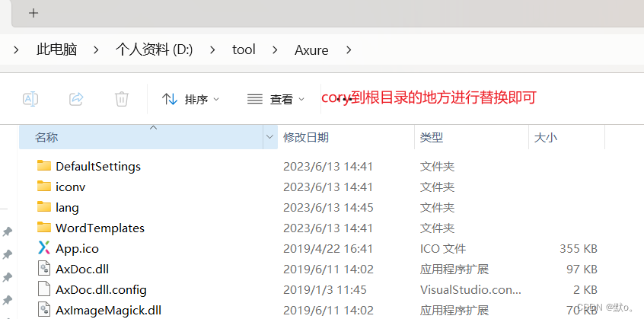Navigate to 个人资料 (D:) breadcrumb

[154, 49]
